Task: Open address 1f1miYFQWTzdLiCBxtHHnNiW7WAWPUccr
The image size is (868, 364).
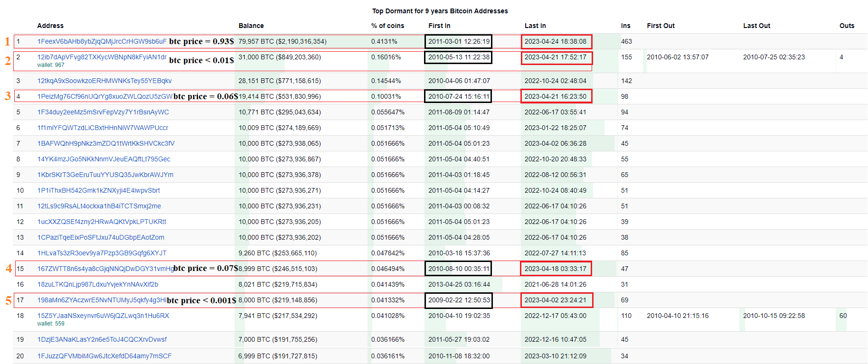Action: 103,128
